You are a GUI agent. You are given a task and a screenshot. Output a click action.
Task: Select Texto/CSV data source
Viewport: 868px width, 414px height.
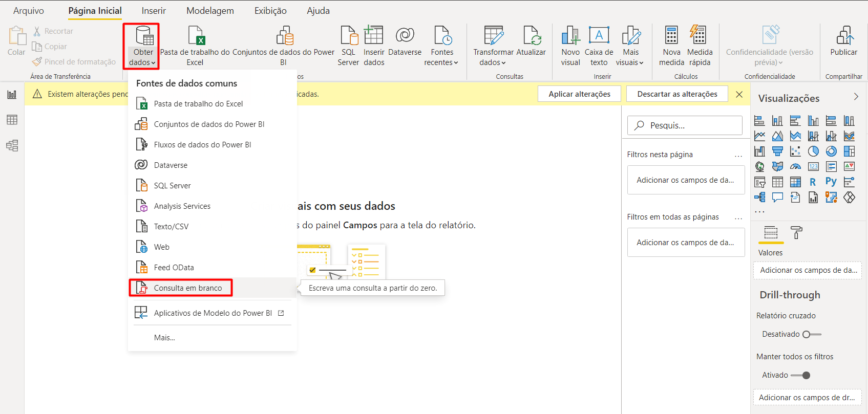coord(213,227)
